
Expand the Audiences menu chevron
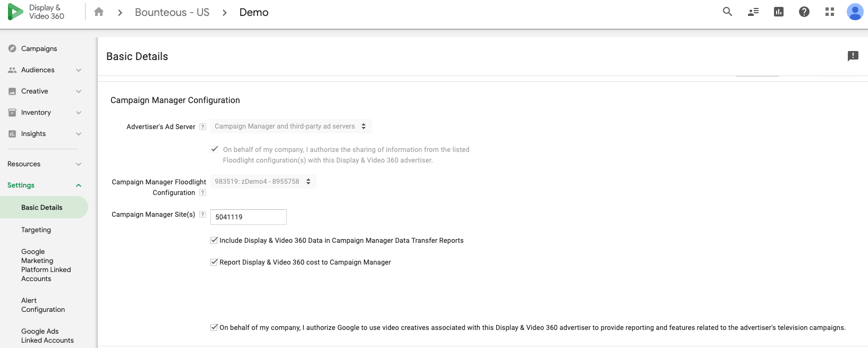(x=79, y=70)
